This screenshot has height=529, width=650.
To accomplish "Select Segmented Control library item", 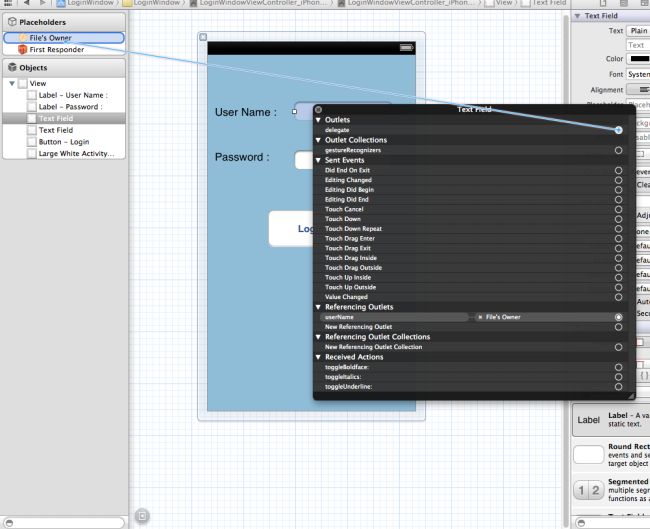I will (611, 490).
